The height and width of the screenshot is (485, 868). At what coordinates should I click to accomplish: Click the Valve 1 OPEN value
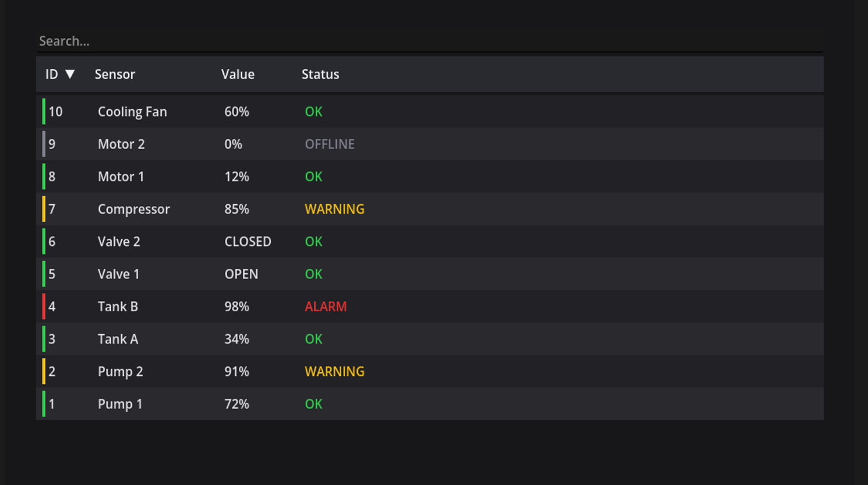tap(242, 274)
